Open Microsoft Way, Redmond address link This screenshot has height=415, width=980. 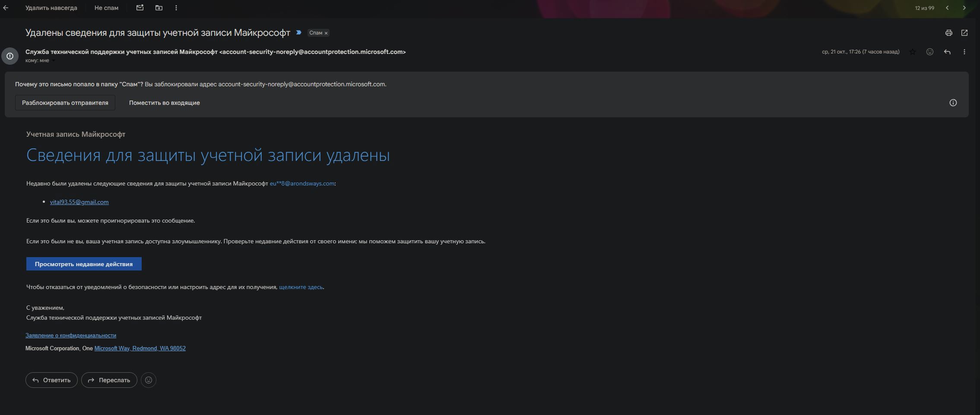140,348
